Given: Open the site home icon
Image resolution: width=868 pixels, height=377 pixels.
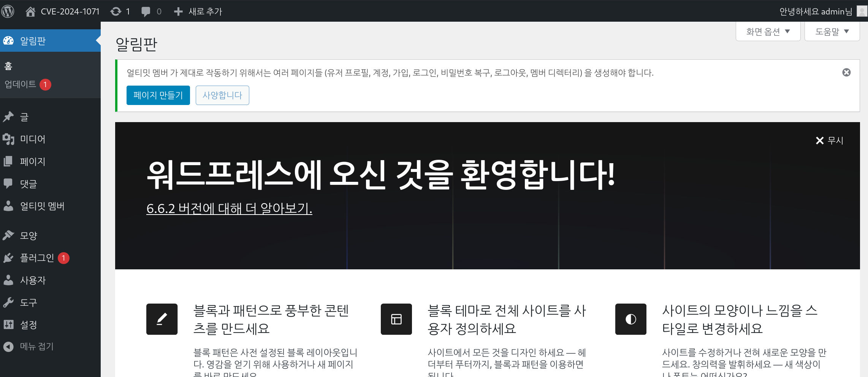Looking at the screenshot, I should click(30, 11).
